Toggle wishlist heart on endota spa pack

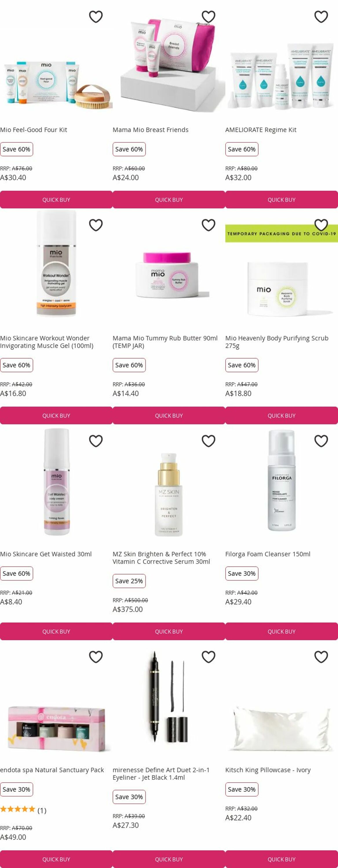96,657
